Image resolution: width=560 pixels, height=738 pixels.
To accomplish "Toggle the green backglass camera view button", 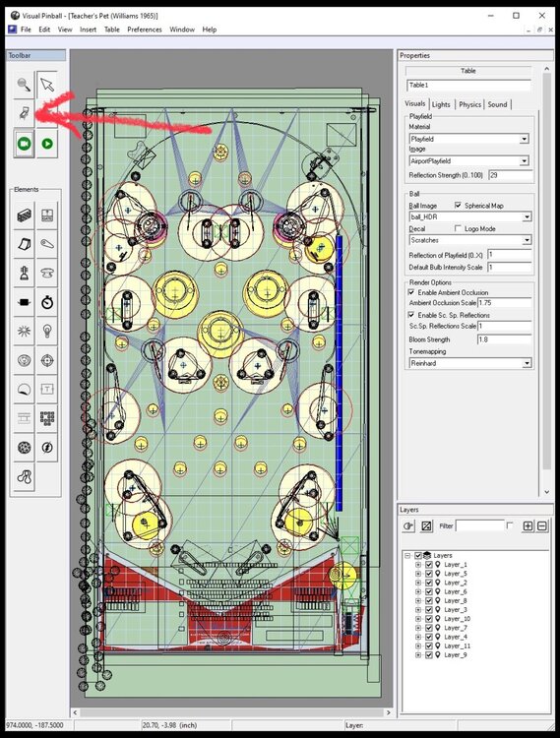I will tap(24, 143).
